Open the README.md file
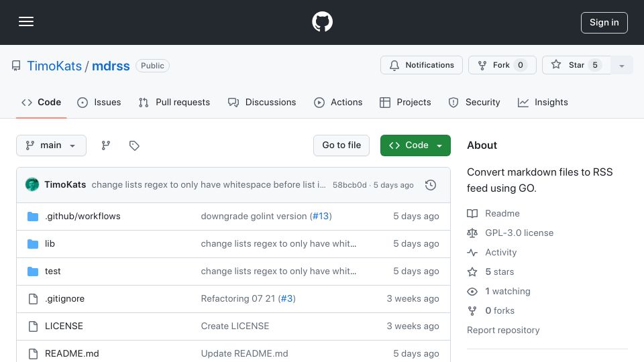Viewport: 644px width, 362px height. [72, 354]
